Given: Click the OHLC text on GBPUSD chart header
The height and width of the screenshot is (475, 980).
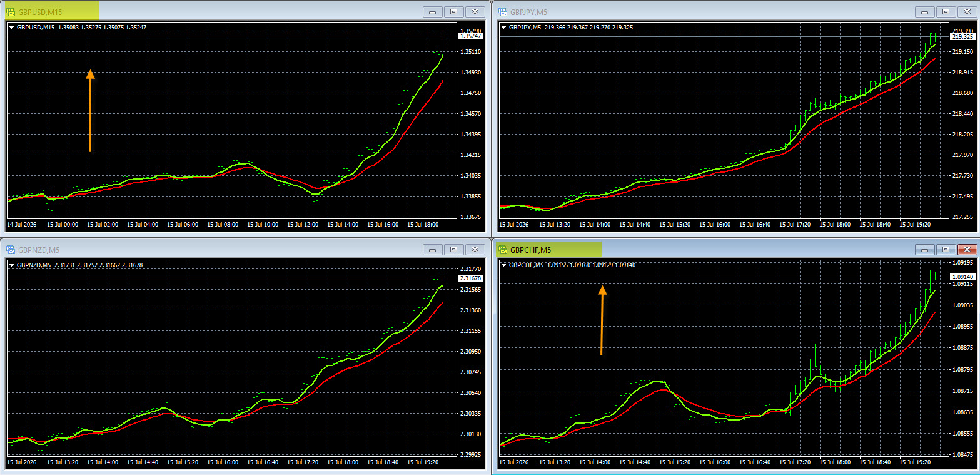Looking at the screenshot, I should coord(102,28).
